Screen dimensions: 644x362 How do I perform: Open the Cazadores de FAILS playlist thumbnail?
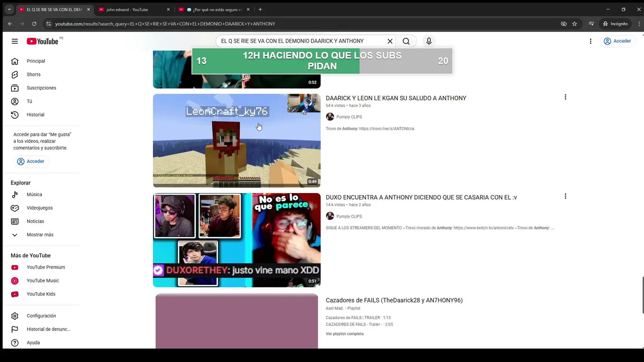236,321
